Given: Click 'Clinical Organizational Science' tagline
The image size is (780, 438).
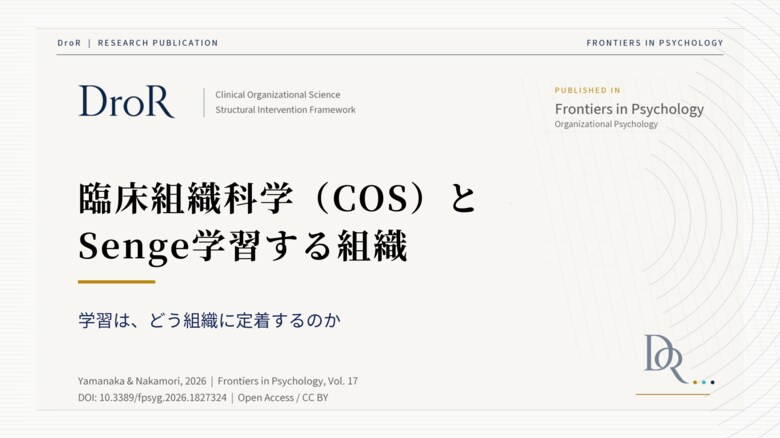Looking at the screenshot, I should click(278, 95).
